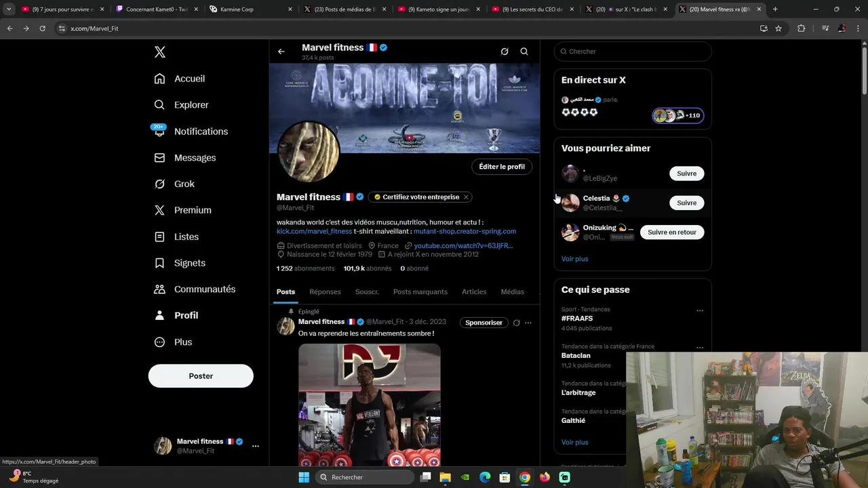
Task: Click the X logo in the sidebar
Action: [x=159, y=52]
